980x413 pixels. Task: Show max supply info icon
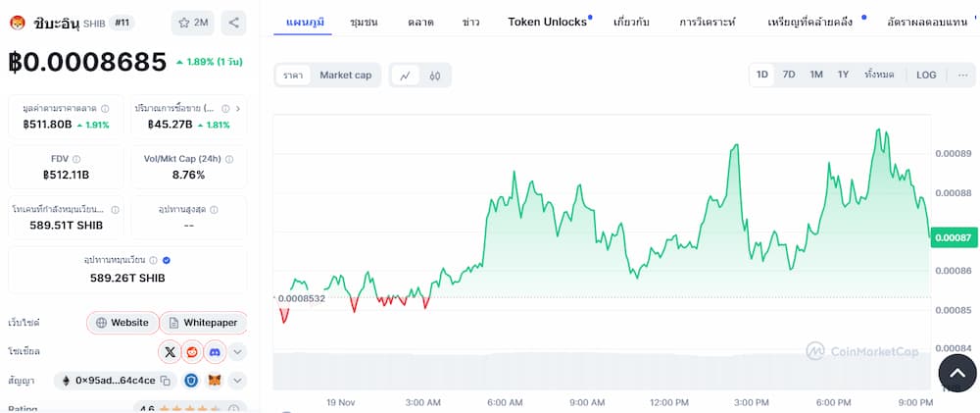pos(214,210)
